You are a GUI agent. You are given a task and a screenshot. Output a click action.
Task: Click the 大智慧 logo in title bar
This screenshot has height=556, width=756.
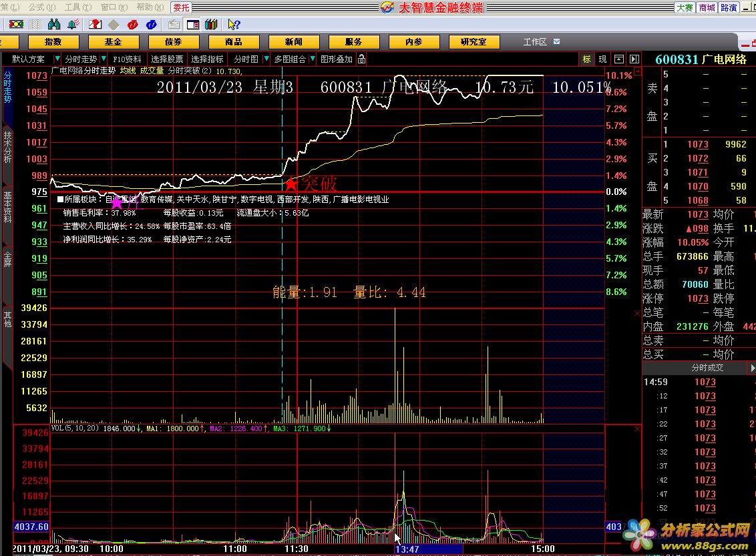click(x=387, y=7)
